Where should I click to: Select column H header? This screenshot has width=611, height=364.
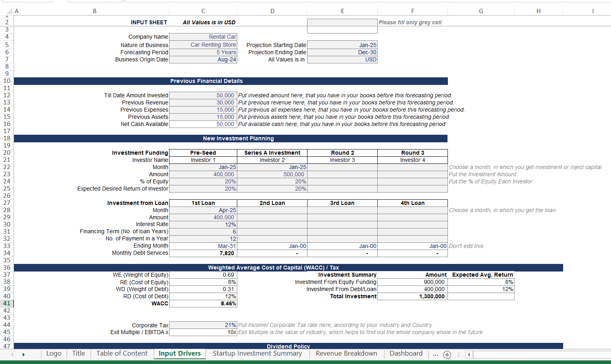pyautogui.click(x=538, y=11)
